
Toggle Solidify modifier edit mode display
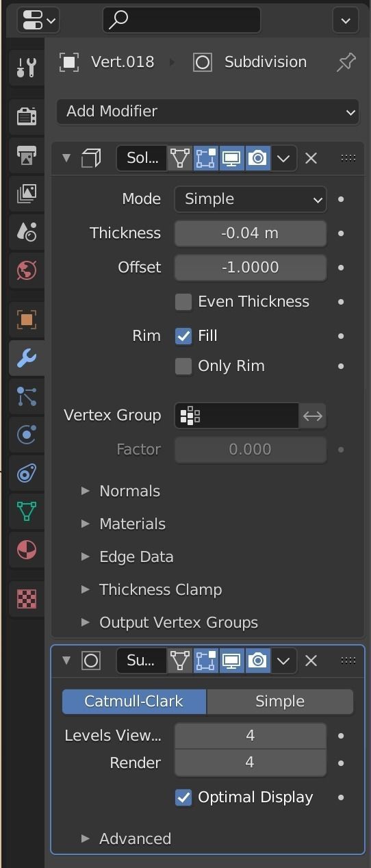[205, 159]
